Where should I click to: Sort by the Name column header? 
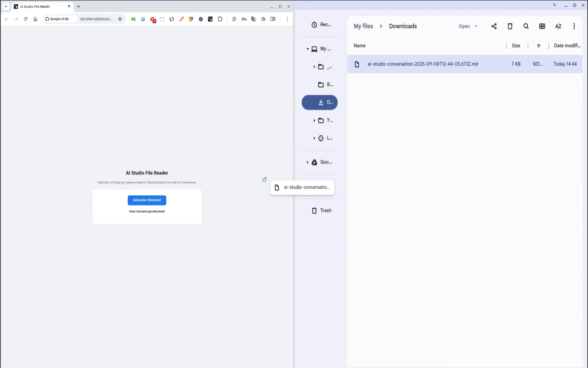point(360,46)
